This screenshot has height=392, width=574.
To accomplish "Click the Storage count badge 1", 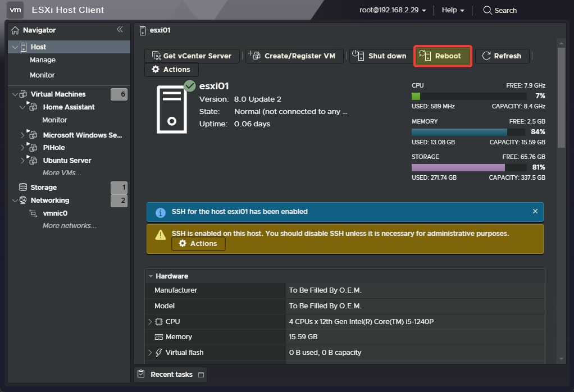I will click(119, 188).
